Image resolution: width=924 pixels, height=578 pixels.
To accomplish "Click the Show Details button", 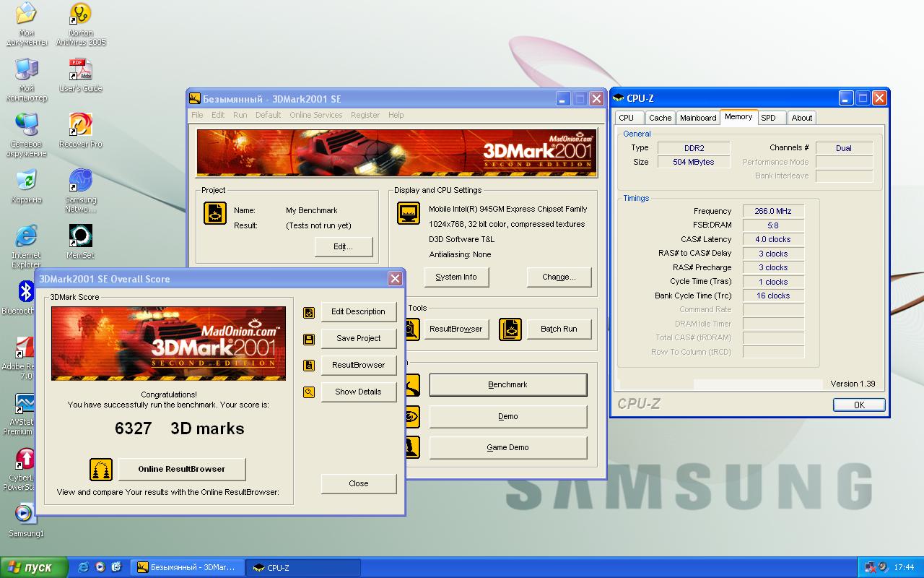I will tap(359, 392).
